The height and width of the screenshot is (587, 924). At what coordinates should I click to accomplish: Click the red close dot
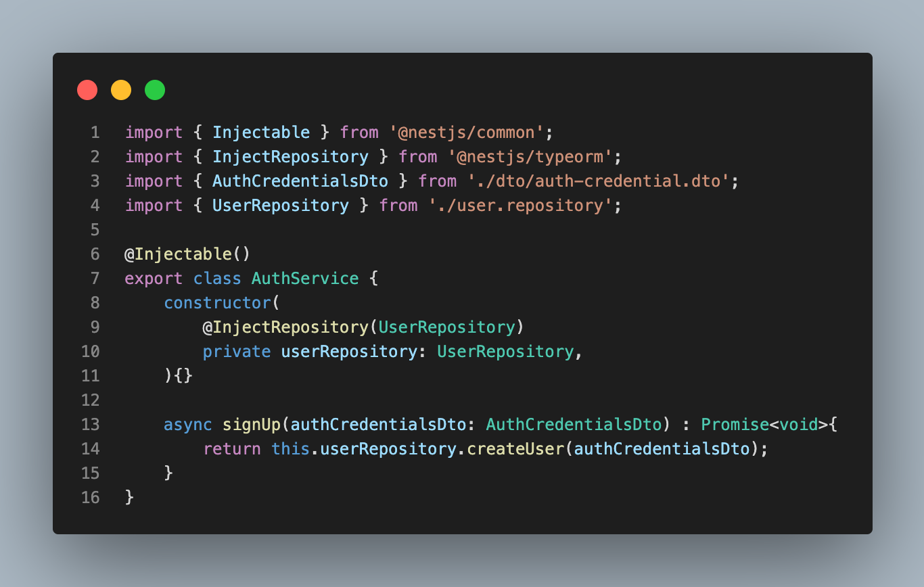[87, 90]
